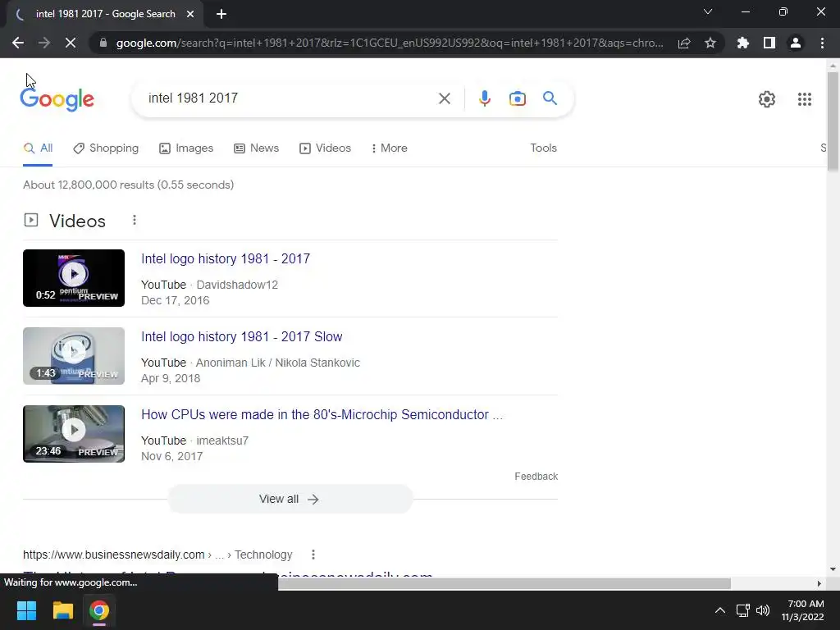Open businessnewsdaily result options menu
Image resolution: width=840 pixels, height=630 pixels.
tap(313, 555)
